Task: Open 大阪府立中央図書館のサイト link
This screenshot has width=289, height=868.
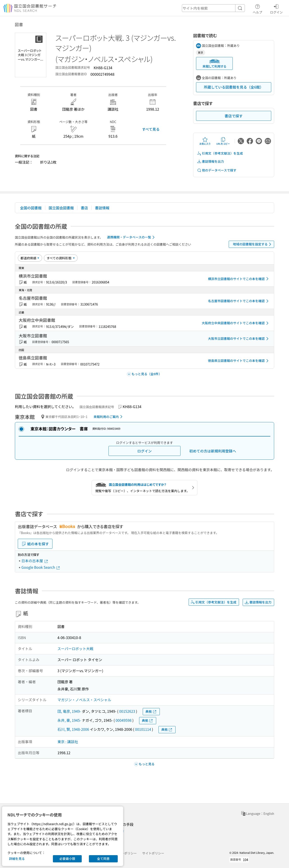Action: (235, 323)
